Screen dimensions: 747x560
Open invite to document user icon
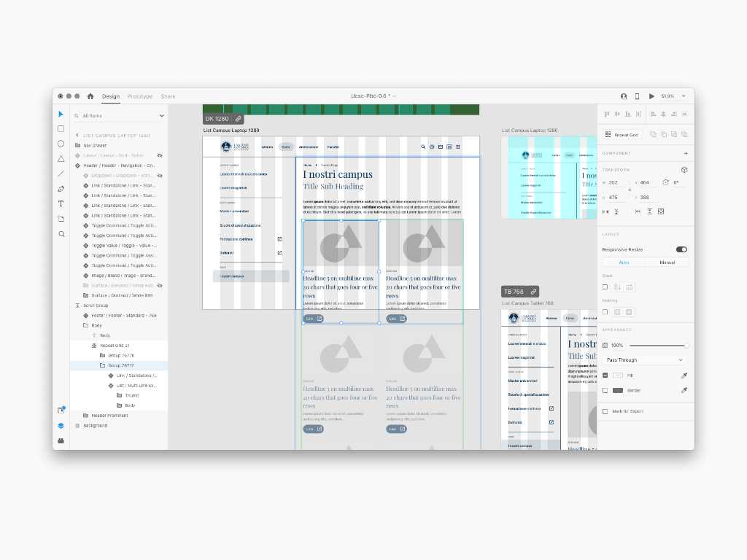pos(624,96)
